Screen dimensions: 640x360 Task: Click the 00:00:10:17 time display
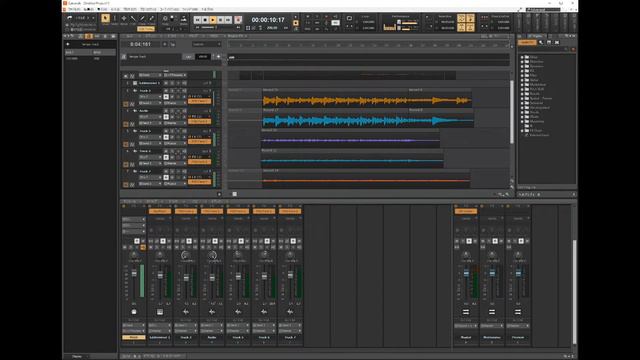[x=268, y=20]
